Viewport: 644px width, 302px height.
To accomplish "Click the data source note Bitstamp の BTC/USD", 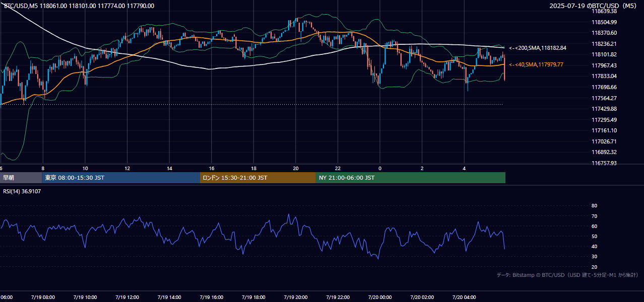I will pos(567,275).
